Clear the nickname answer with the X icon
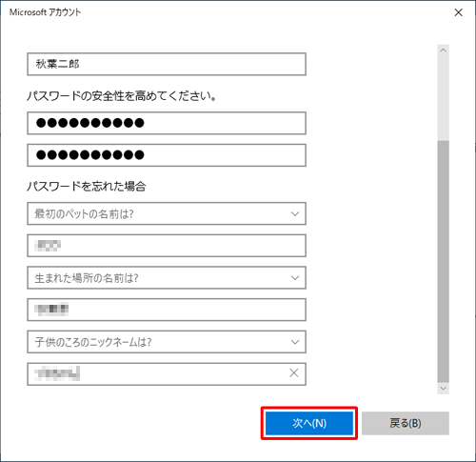 294,372
